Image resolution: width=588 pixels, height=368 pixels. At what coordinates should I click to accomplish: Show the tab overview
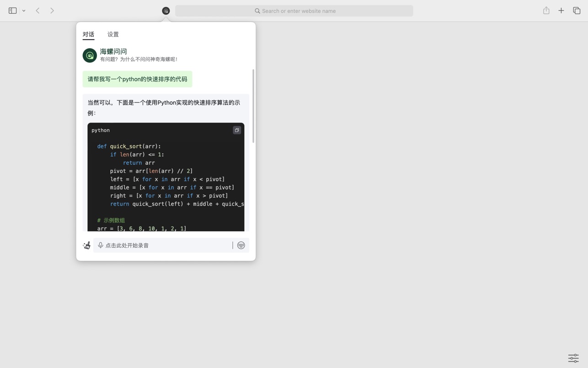[577, 11]
